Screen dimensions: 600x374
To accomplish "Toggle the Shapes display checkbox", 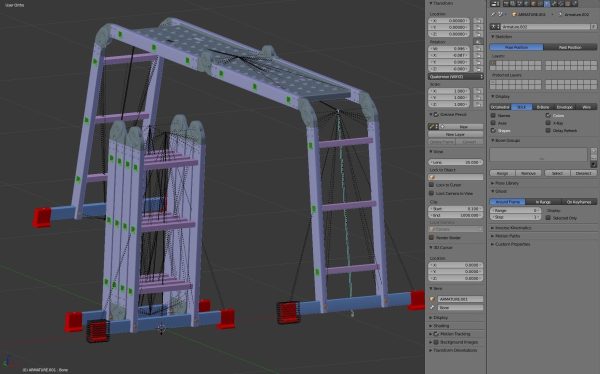I will click(493, 131).
